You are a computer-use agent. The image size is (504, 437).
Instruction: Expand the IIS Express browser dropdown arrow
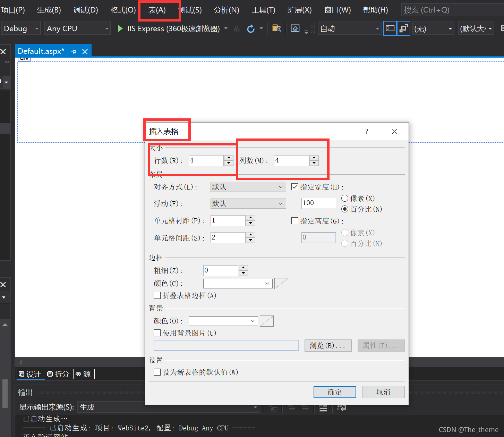(x=226, y=28)
